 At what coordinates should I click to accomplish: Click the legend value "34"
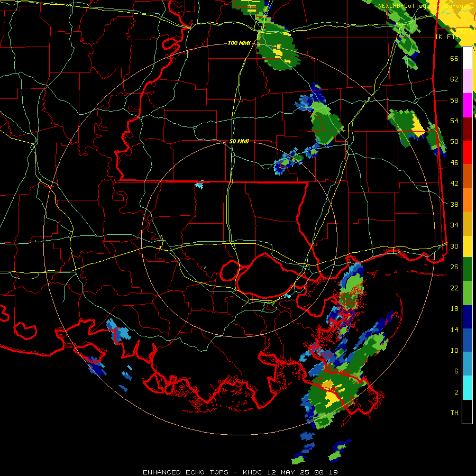454,225
